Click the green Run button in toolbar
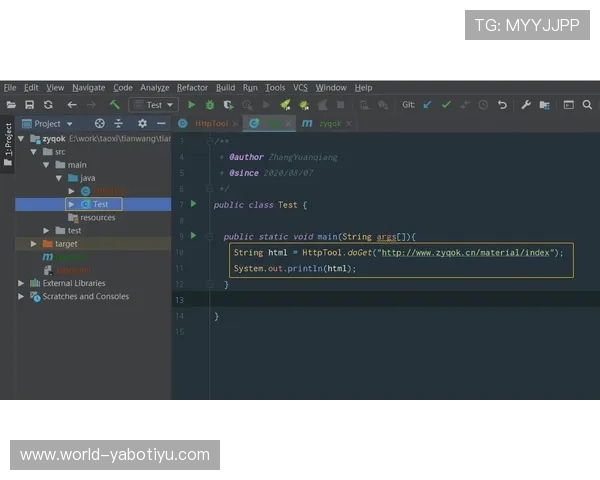The height and width of the screenshot is (480, 600). [191, 104]
